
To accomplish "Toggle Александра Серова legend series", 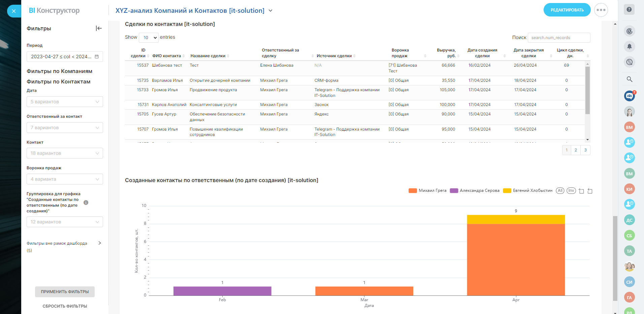I will (475, 190).
